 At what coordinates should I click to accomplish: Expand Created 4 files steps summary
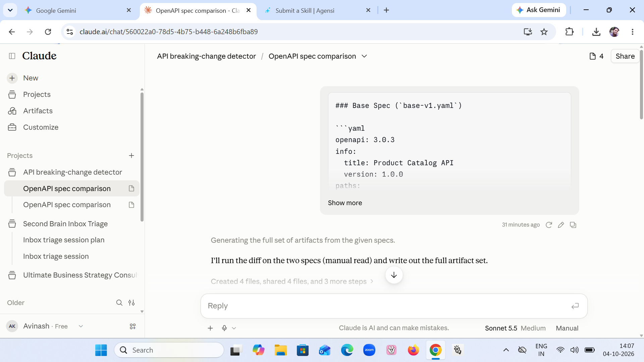(292, 282)
